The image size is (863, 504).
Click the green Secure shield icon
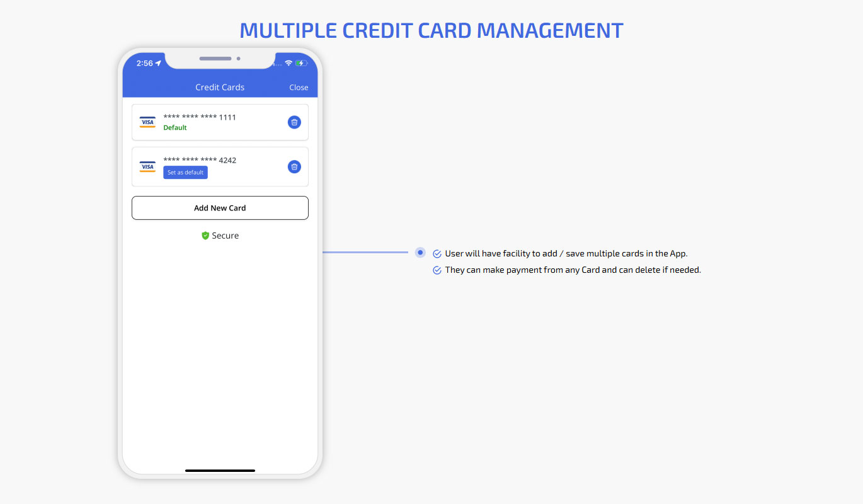(205, 236)
